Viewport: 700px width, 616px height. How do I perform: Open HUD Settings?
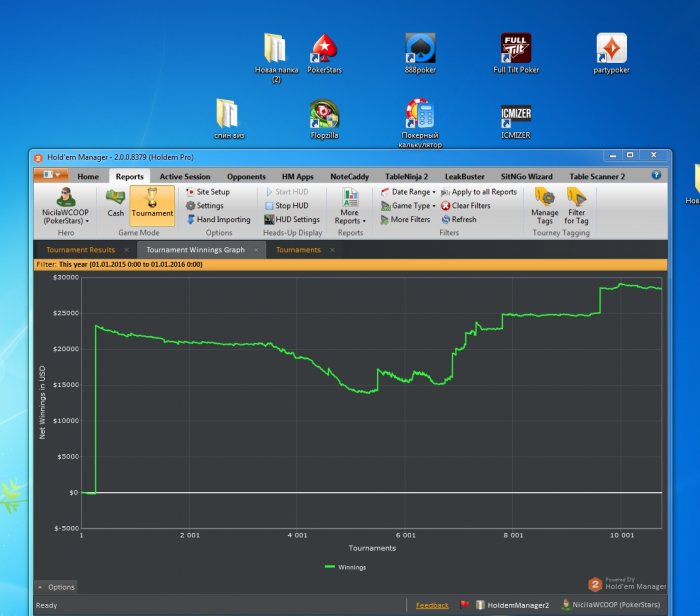click(x=297, y=220)
